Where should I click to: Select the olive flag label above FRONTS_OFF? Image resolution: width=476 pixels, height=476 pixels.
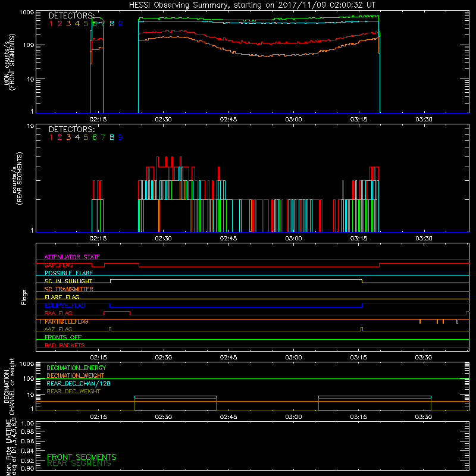coord(58,330)
